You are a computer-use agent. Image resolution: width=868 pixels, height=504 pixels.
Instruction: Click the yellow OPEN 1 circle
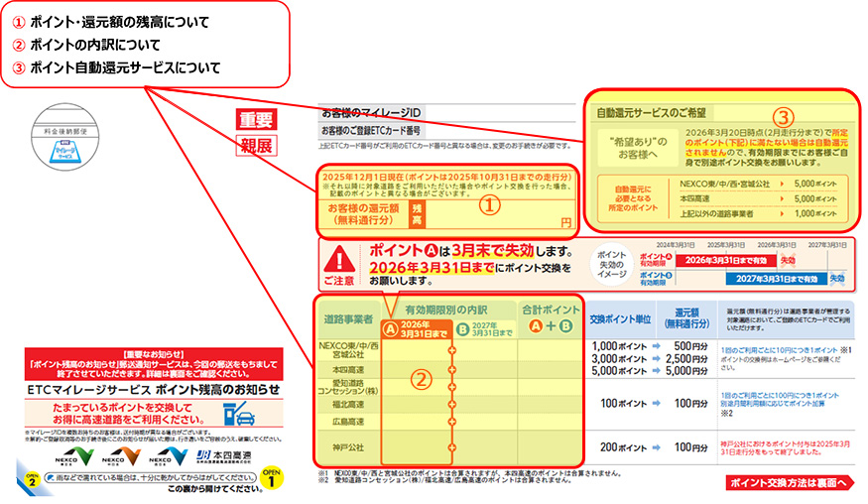[271, 478]
